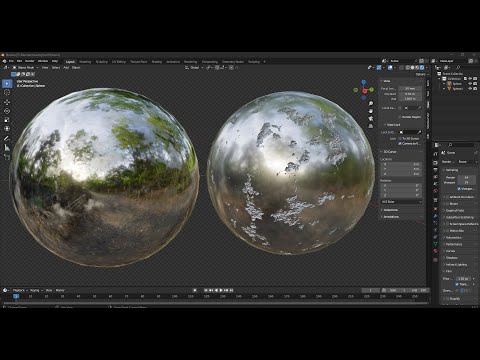Expand the Shadows panel
Image resolution: width=480 pixels, height=360 pixels.
pos(452,258)
